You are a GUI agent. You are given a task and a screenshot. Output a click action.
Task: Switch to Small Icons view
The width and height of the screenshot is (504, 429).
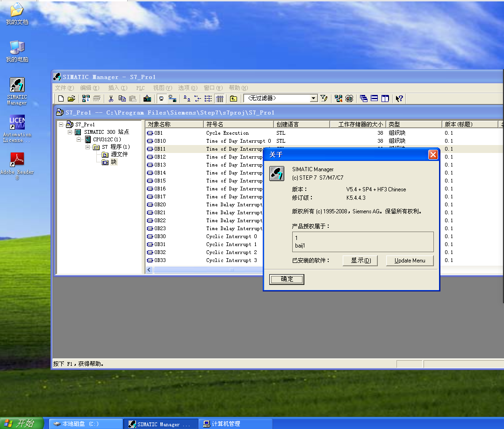pyautogui.click(x=198, y=98)
